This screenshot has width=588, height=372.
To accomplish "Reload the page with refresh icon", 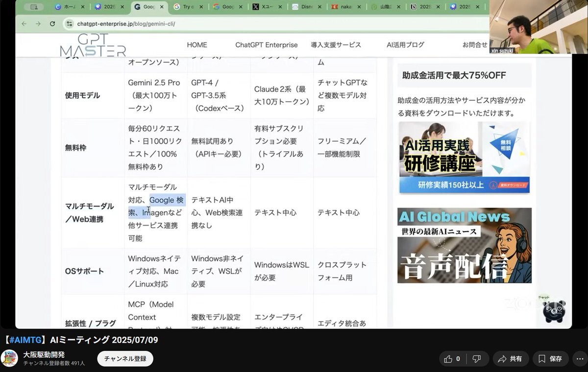I will (52, 23).
